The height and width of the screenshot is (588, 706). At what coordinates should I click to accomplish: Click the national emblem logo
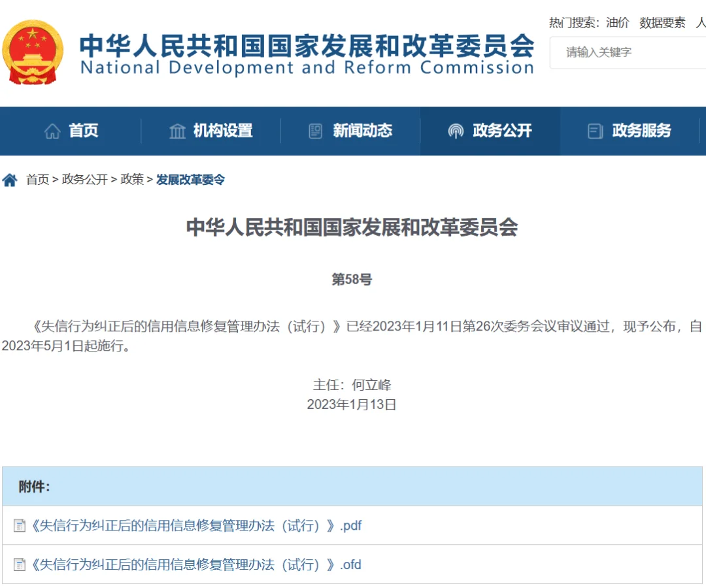(x=33, y=52)
